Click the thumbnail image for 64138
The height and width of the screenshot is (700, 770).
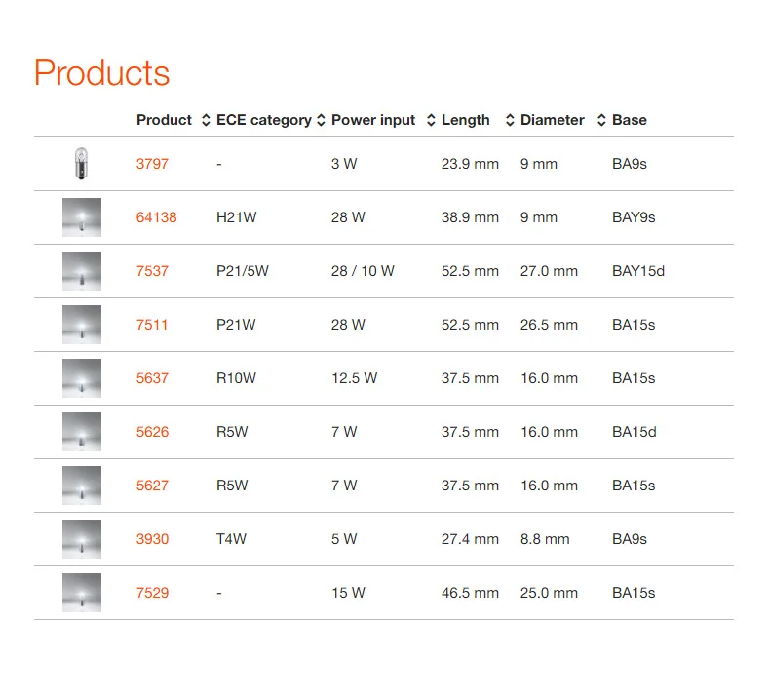click(82, 217)
